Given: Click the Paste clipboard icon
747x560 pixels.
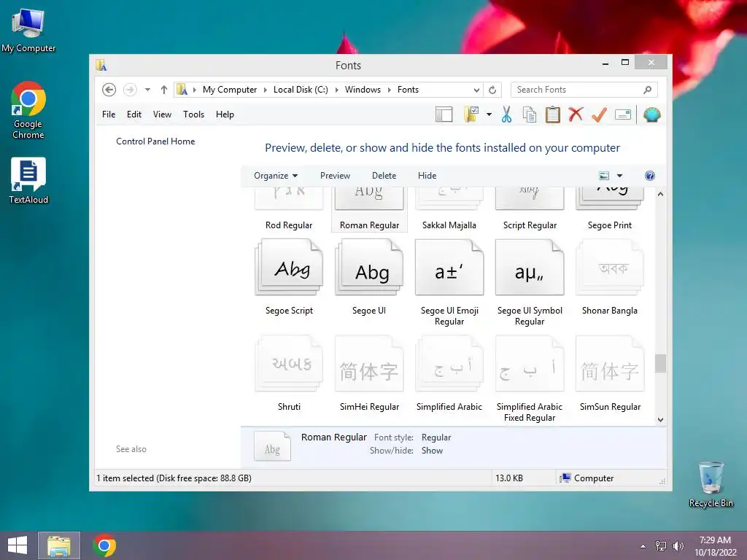Looking at the screenshot, I should (x=553, y=114).
